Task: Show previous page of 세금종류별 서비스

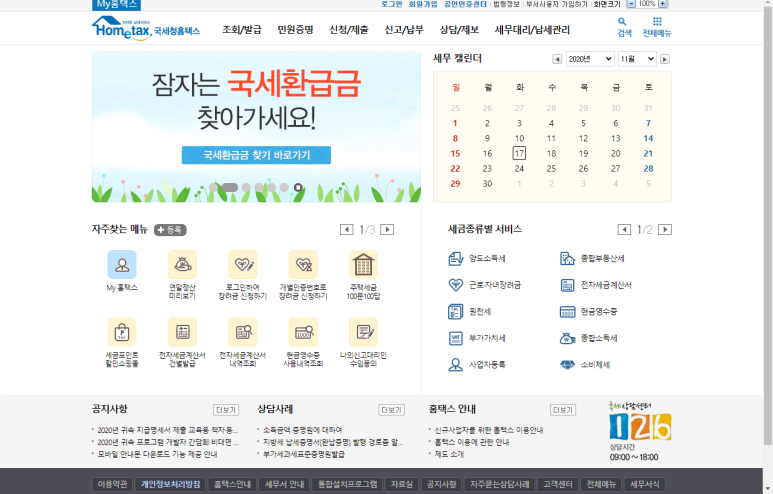Action: point(624,230)
